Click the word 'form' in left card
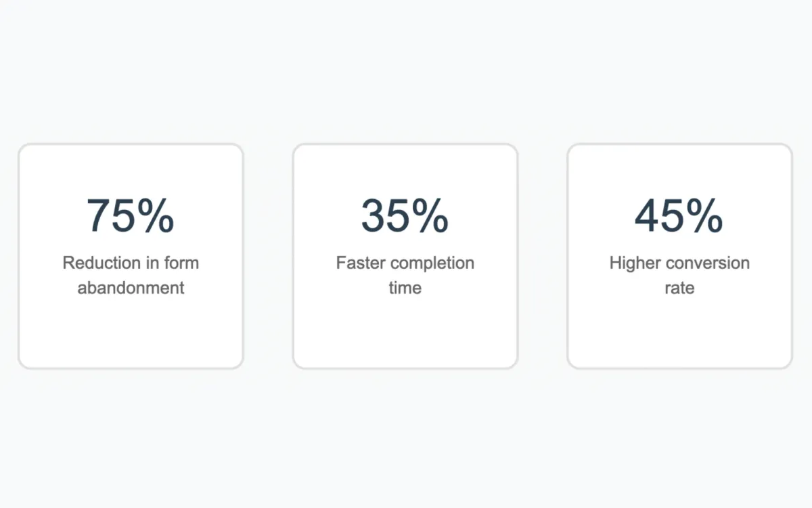 [181, 263]
